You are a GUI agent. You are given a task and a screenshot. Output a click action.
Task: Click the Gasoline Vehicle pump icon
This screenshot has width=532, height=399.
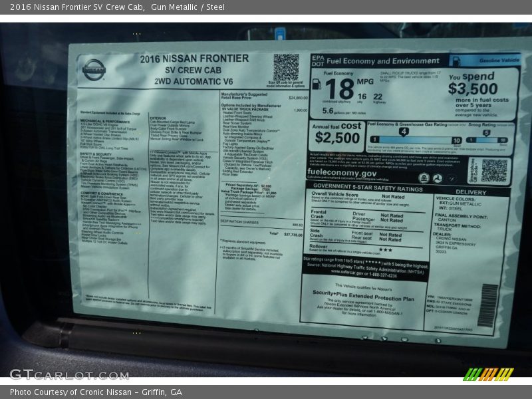click(456, 61)
